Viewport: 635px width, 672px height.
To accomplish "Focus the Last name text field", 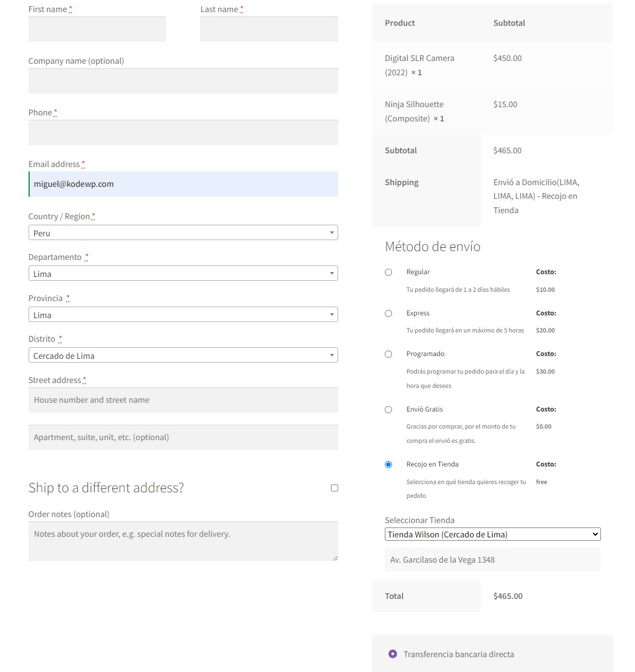I will [269, 29].
